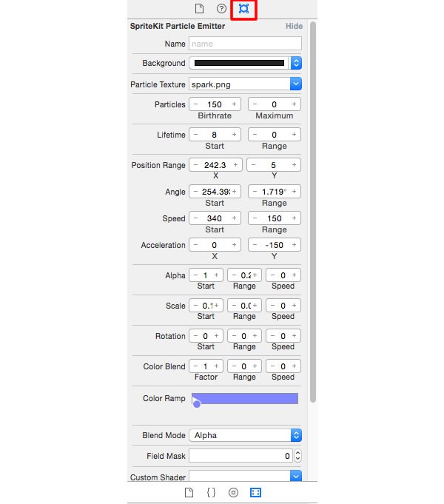
Task: Decrease the Rotation Start value
Action: pos(195,336)
